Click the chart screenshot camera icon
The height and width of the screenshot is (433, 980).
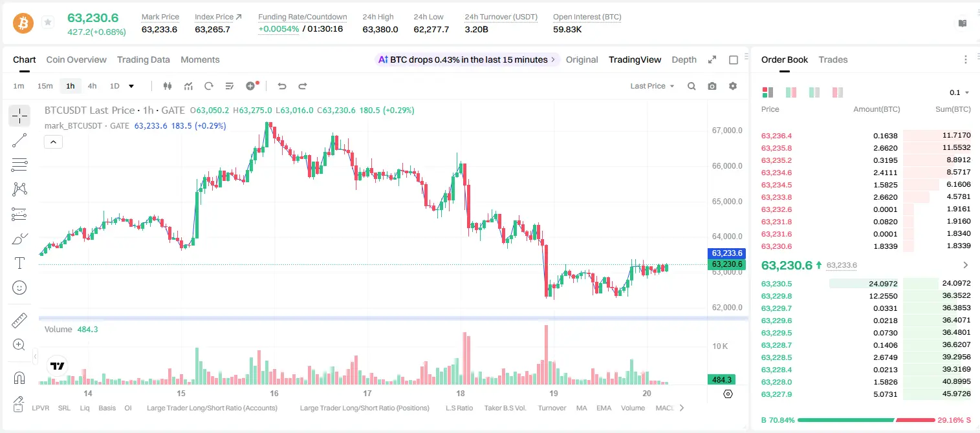pyautogui.click(x=712, y=86)
